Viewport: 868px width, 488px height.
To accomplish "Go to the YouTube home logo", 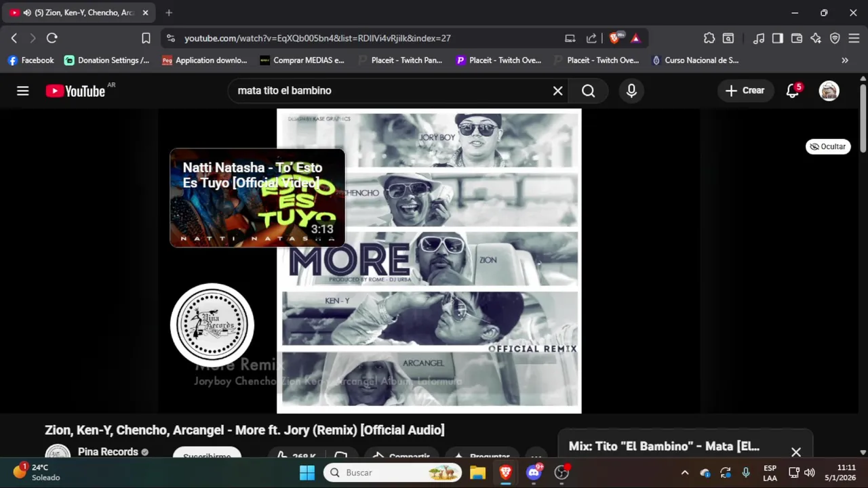I will pyautogui.click(x=75, y=91).
